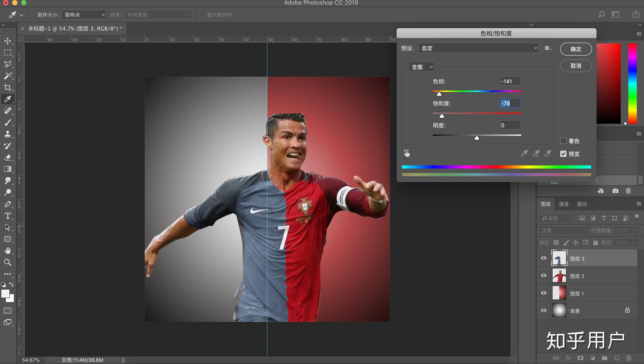
Task: Select the Pen tool
Action: click(8, 204)
